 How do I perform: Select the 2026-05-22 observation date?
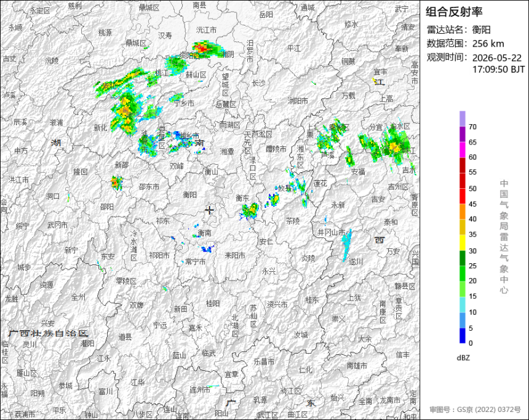click(x=496, y=58)
